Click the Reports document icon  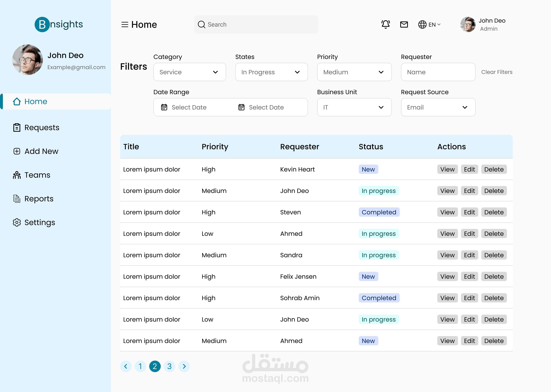click(x=17, y=199)
